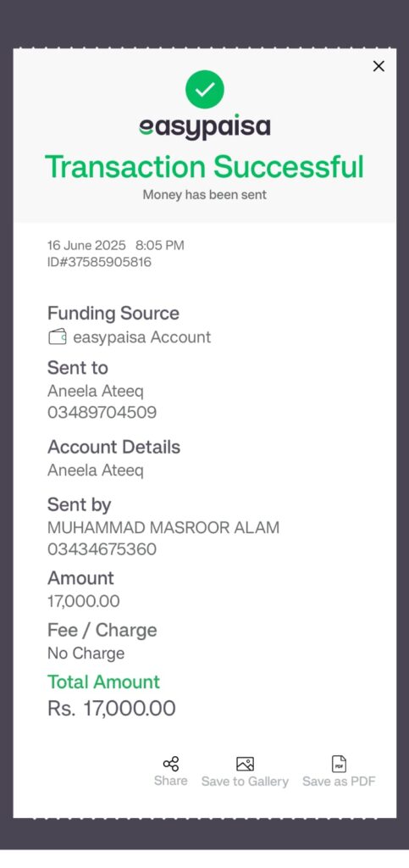Close the receipt with the X icon
Screen dimensions: 409x868
379,66
